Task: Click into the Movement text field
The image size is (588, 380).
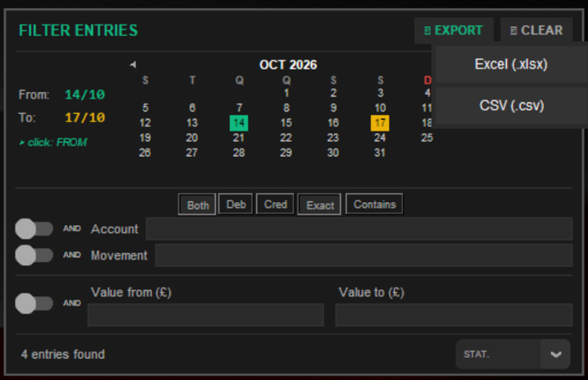Action: [364, 256]
